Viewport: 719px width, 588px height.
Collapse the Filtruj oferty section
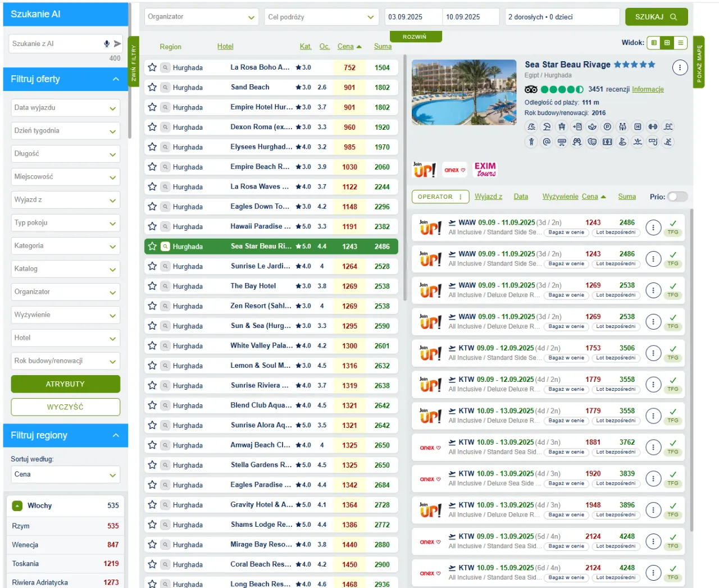[x=116, y=79]
